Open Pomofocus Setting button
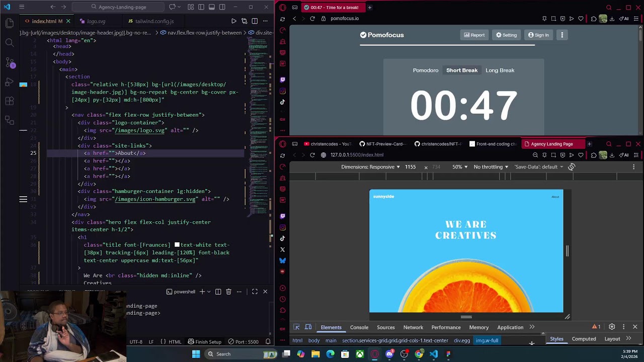 click(x=506, y=35)
